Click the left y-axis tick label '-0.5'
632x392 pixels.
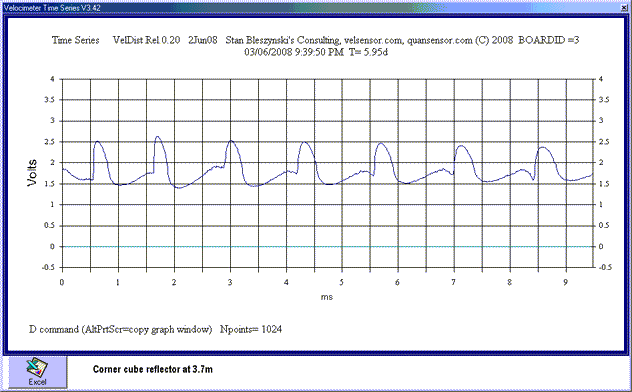(48, 268)
